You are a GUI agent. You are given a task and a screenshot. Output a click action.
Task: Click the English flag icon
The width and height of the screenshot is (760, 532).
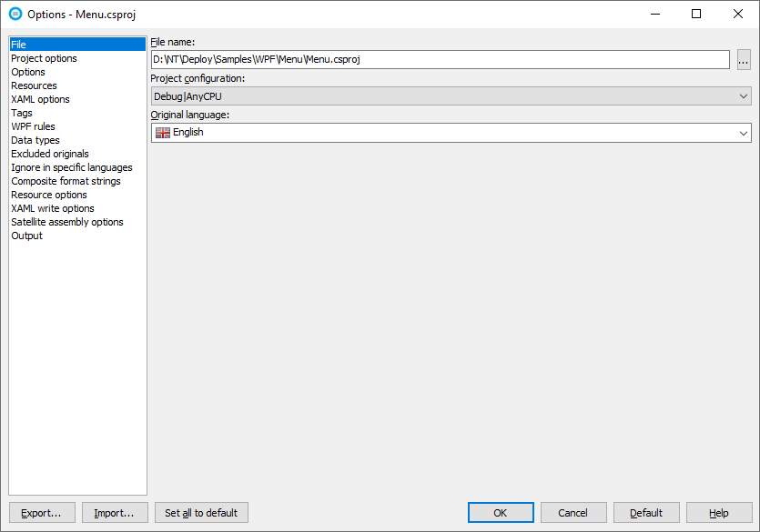point(163,133)
